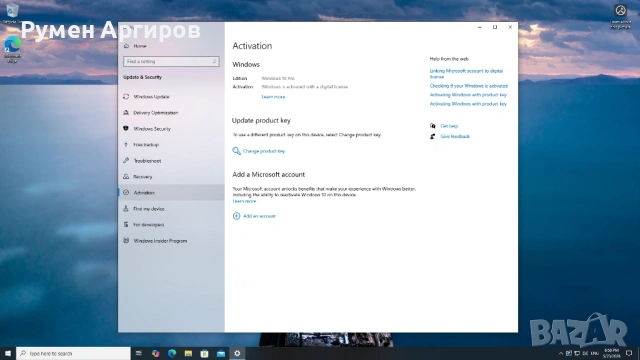Launch Copilot from the taskbar
Viewport: 640px width, 360px height.
point(156,353)
